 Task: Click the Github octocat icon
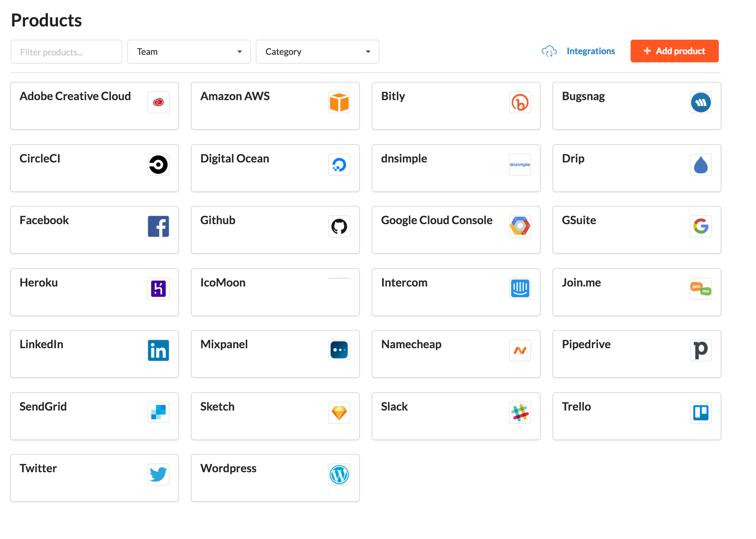coord(339,226)
